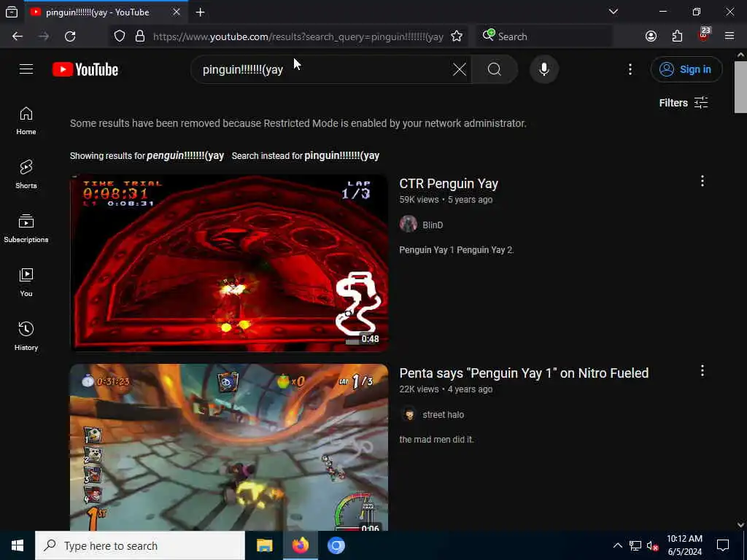
Task: Open options menu for Penta says video
Action: (703, 371)
